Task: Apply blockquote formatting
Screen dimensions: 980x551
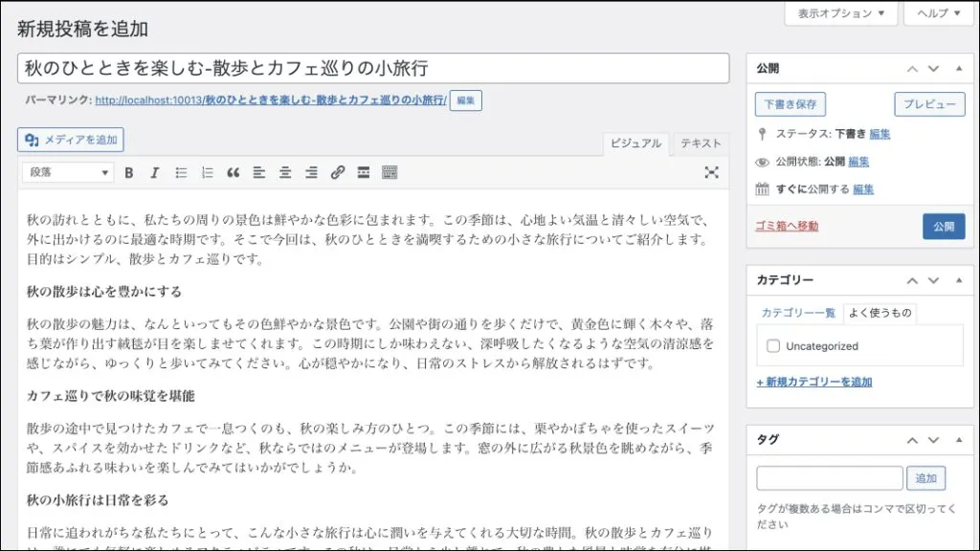Action: click(234, 173)
